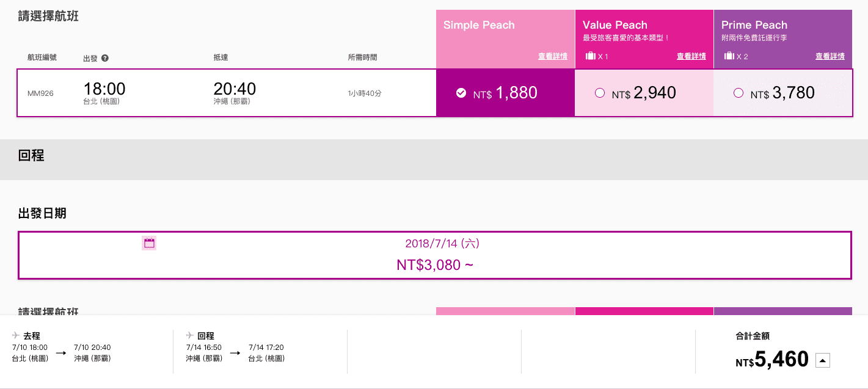Open 查看詳情 link under Simple Peach
This screenshot has width=868, height=389.
[553, 56]
